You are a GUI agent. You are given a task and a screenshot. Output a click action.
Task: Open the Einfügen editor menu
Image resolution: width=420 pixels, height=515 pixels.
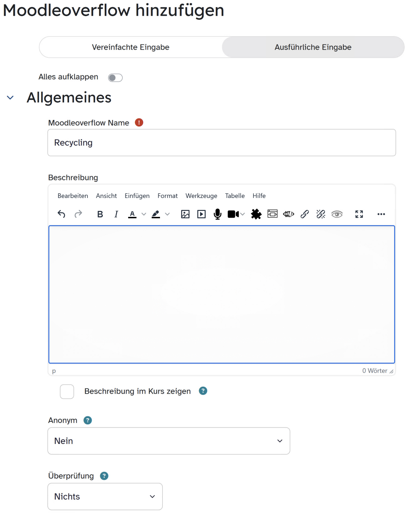(x=137, y=196)
